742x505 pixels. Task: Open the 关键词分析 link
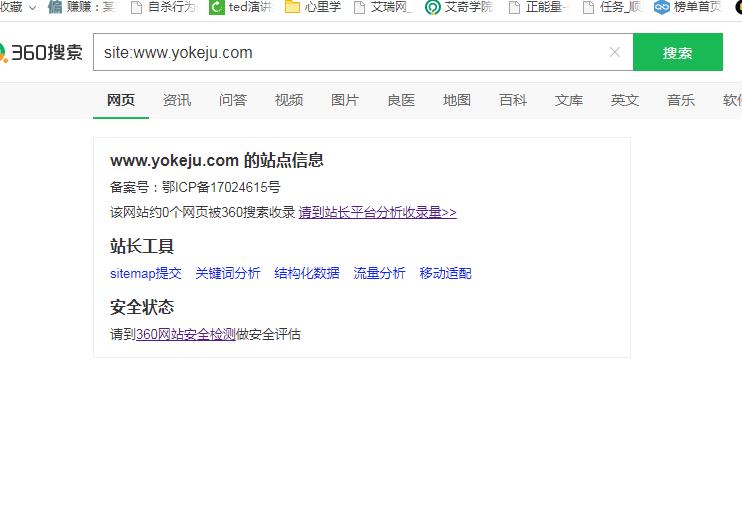coord(228,273)
